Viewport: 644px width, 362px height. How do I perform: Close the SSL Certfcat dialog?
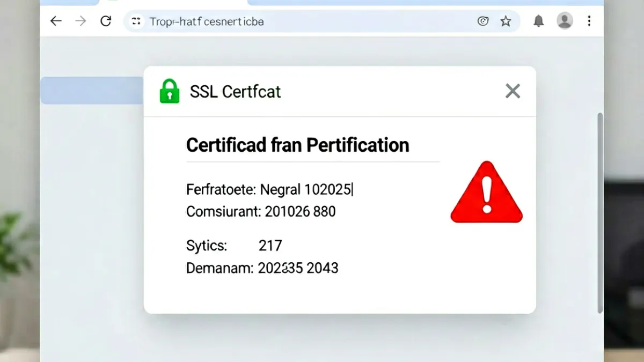pos(513,91)
